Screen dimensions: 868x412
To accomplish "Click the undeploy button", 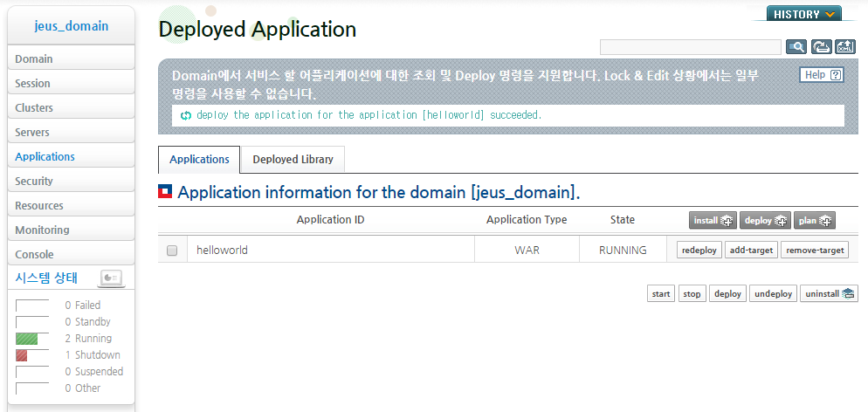I will coord(774,293).
